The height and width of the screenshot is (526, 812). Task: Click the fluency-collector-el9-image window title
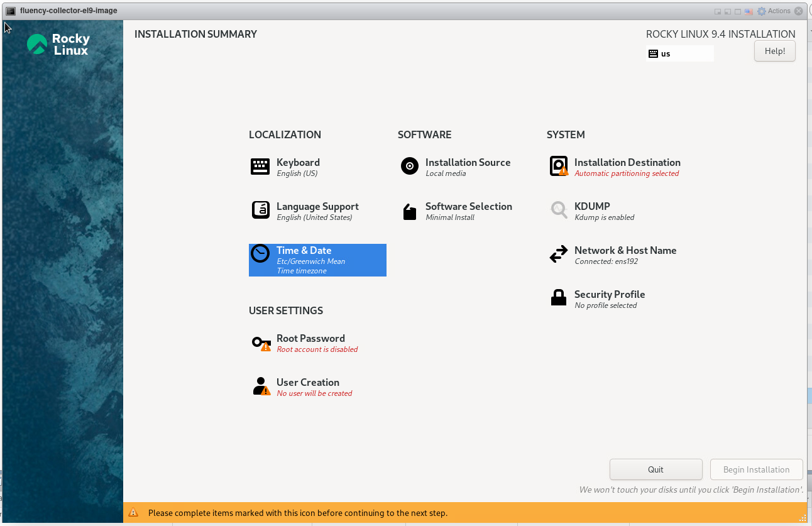click(69, 11)
